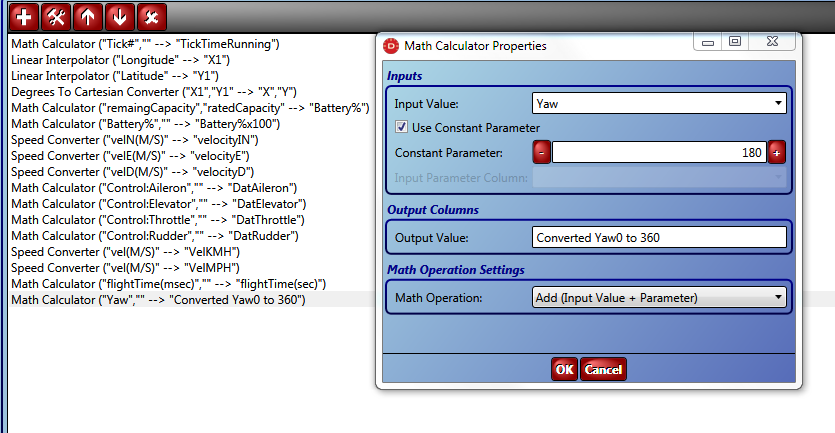Decrease constant parameter with minus button
835x433 pixels.
(542, 152)
